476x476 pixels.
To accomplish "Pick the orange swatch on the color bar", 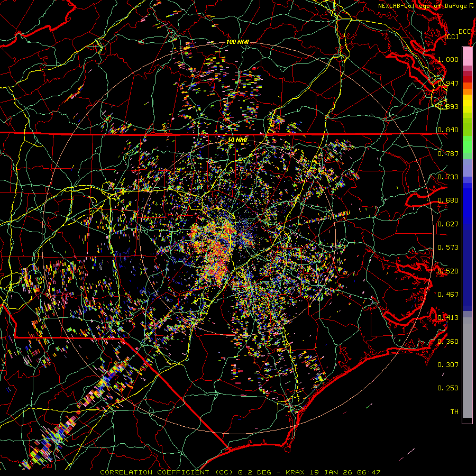I will pos(467,91).
